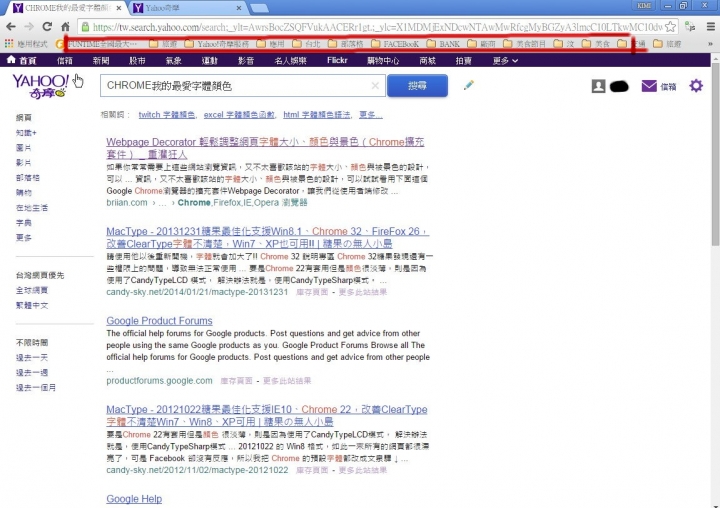
Task: Open 庫存頁面 for productforums.google.com result
Action: pos(236,381)
